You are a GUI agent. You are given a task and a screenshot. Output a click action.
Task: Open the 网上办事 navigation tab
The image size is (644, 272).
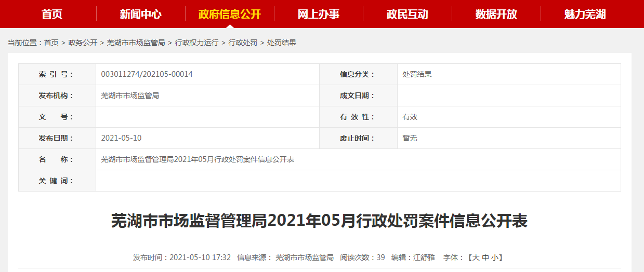point(319,14)
